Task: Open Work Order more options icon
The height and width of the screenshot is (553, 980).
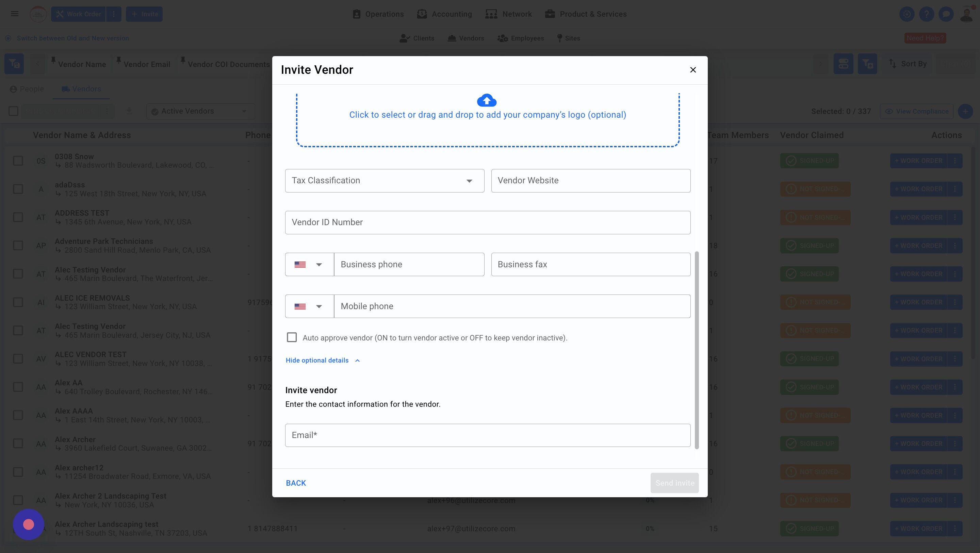Action: 113,14
